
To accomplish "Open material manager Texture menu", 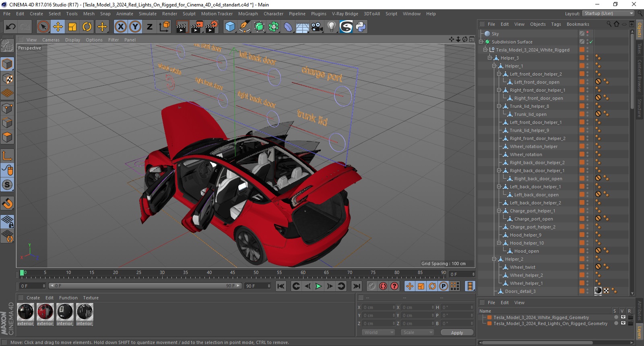I will [91, 298].
